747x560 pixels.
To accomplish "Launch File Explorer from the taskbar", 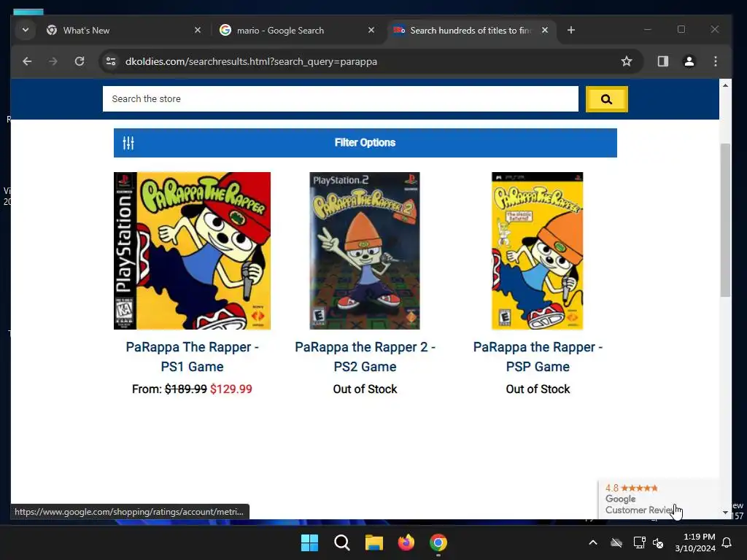I will click(x=374, y=542).
